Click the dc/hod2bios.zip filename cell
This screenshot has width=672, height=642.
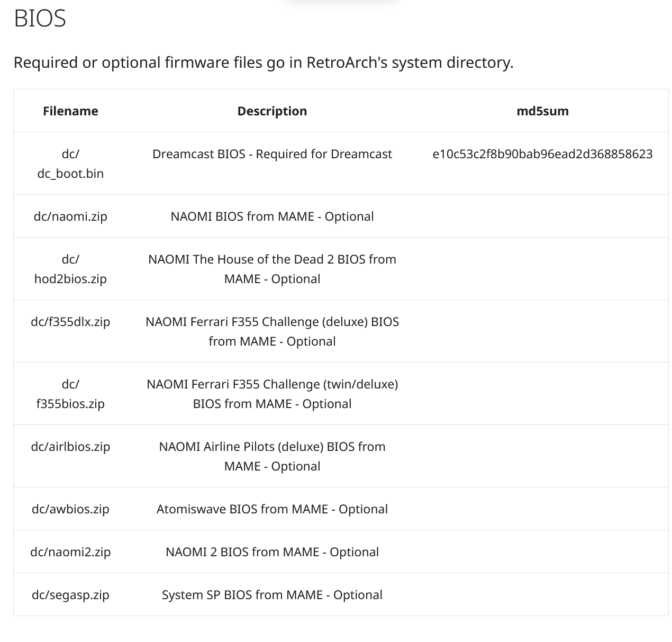[x=70, y=269]
